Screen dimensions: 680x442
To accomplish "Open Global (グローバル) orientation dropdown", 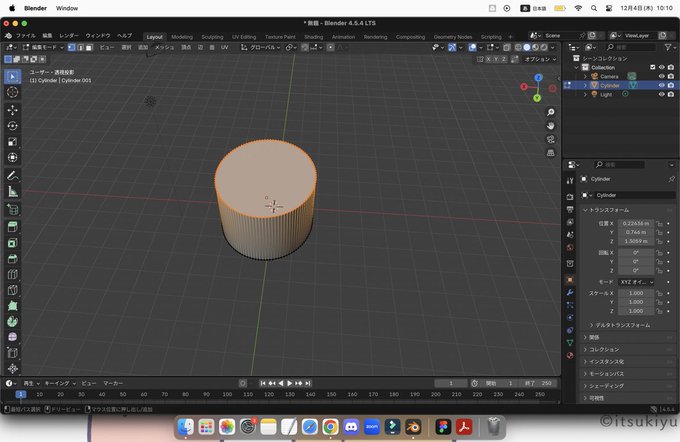I will pos(261,47).
